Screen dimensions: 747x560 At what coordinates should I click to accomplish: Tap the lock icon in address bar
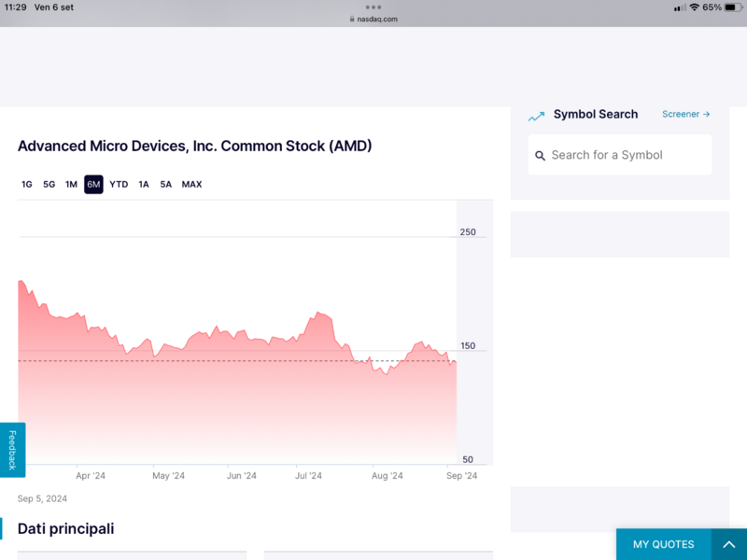coord(352,19)
